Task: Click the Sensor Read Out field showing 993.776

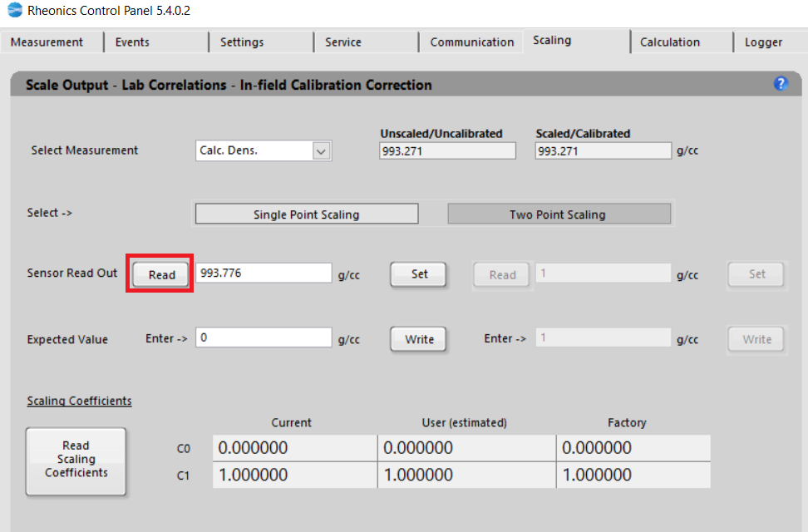Action: 264,273
